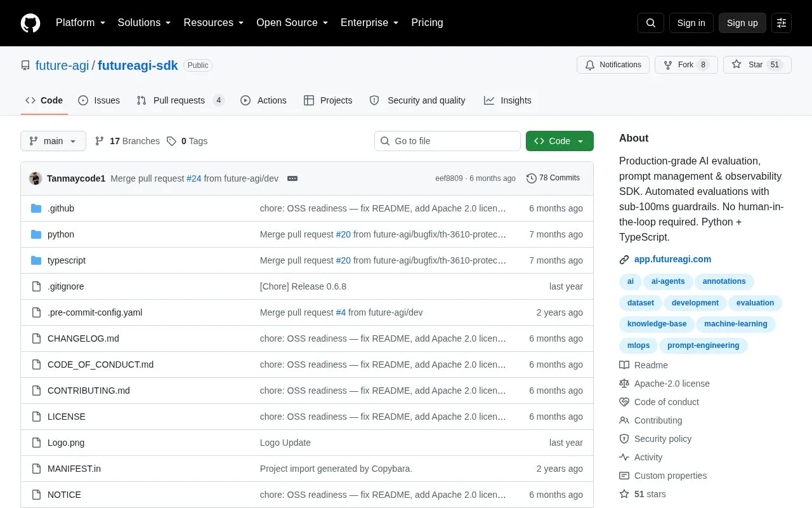Click the LICENSE file icon

point(36,417)
